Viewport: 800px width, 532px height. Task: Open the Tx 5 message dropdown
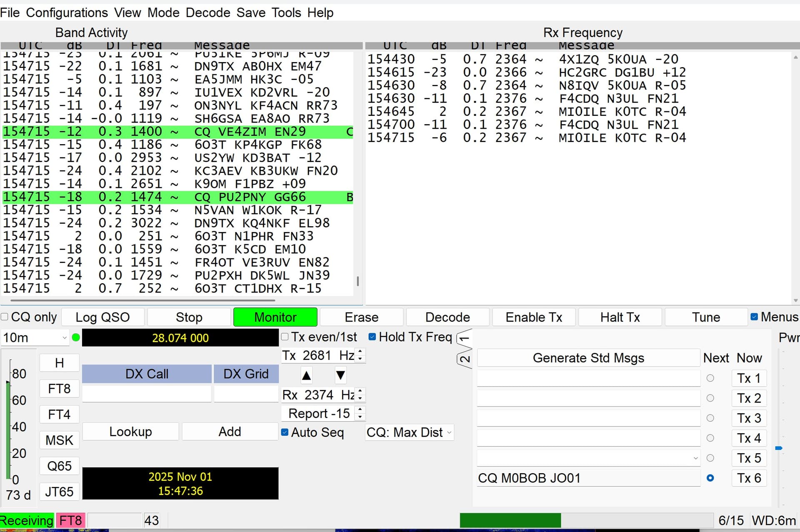pos(695,458)
